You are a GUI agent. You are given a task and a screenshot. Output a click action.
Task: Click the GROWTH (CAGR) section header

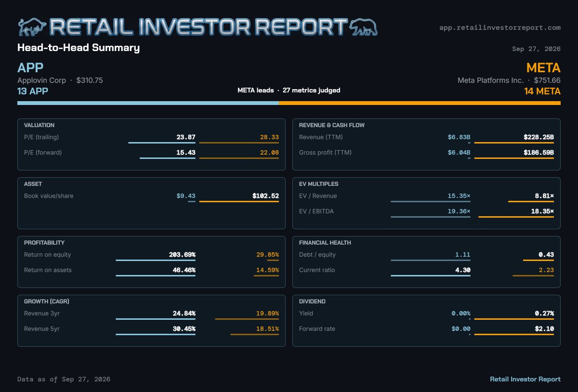47,301
